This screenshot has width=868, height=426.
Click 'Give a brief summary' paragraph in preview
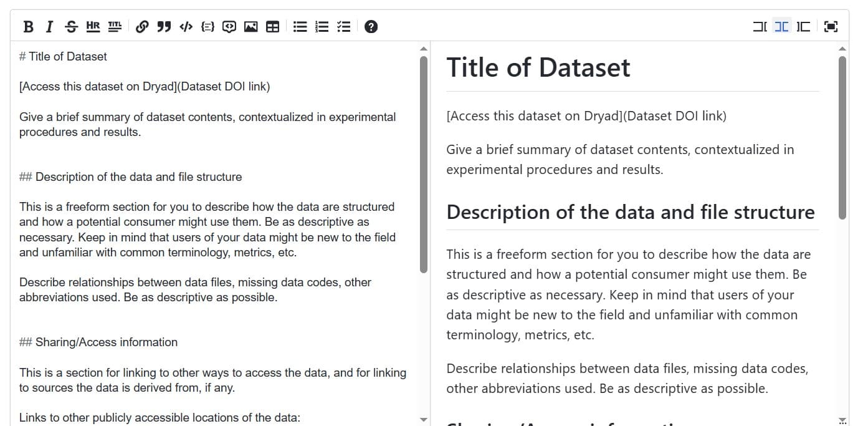point(620,160)
